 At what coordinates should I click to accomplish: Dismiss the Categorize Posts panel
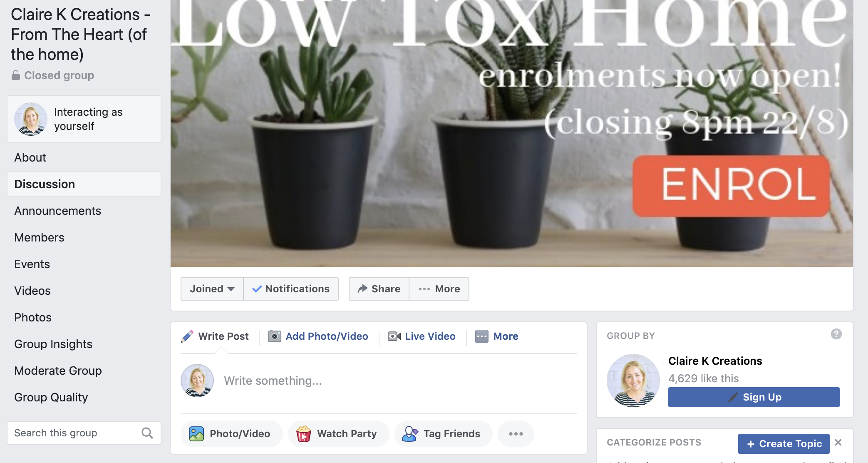point(838,443)
